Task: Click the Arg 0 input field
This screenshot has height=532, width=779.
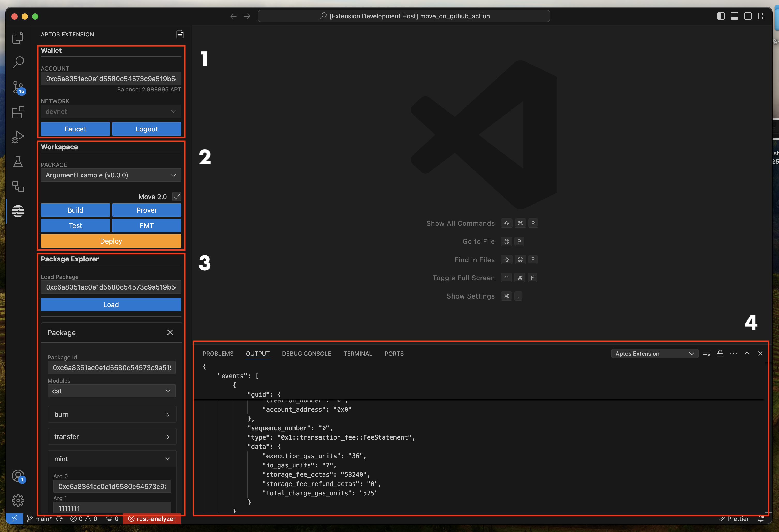Action: click(x=112, y=487)
